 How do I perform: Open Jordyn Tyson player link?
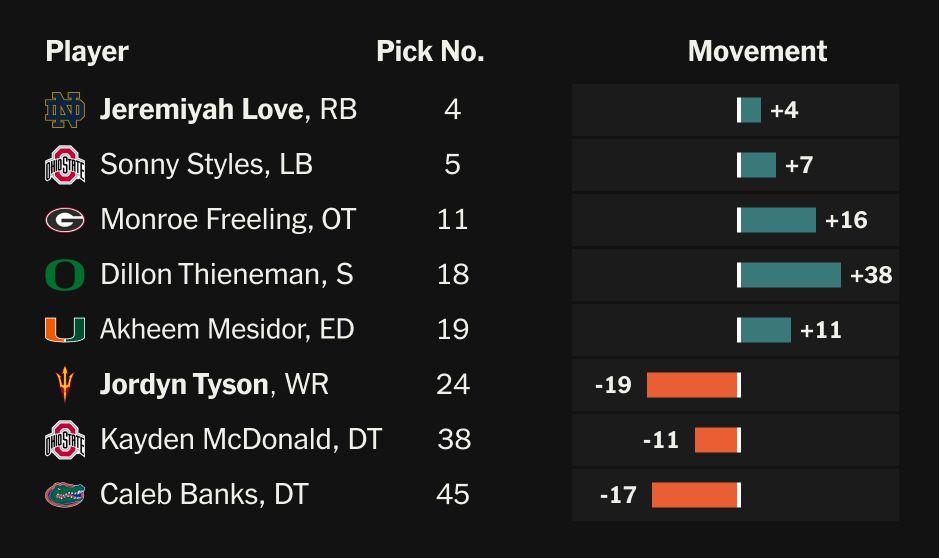184,384
